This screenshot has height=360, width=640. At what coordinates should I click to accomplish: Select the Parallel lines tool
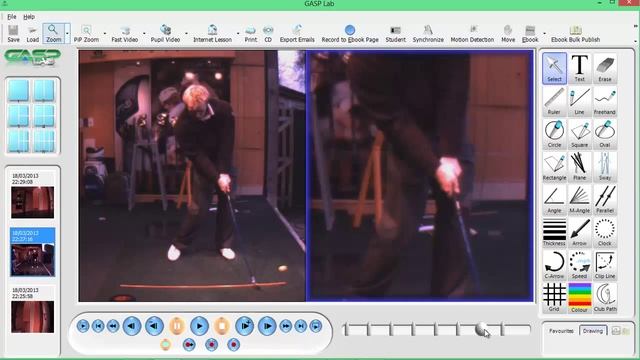point(605,199)
